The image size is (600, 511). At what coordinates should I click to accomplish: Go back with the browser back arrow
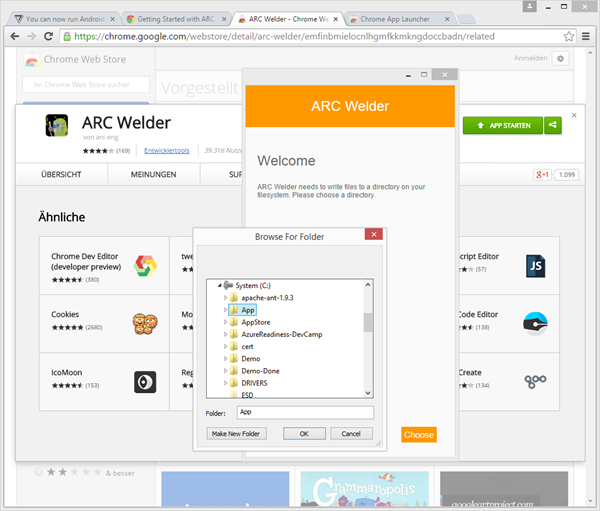[x=15, y=36]
